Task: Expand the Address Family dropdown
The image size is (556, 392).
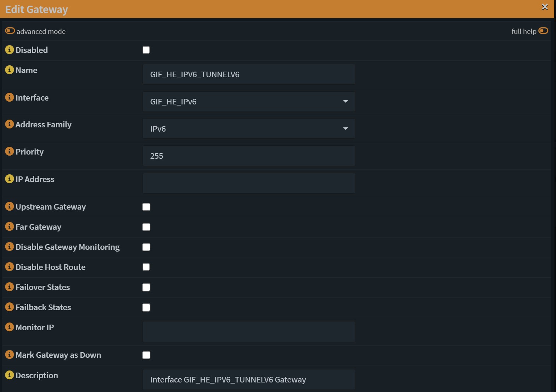Action: click(x=249, y=129)
